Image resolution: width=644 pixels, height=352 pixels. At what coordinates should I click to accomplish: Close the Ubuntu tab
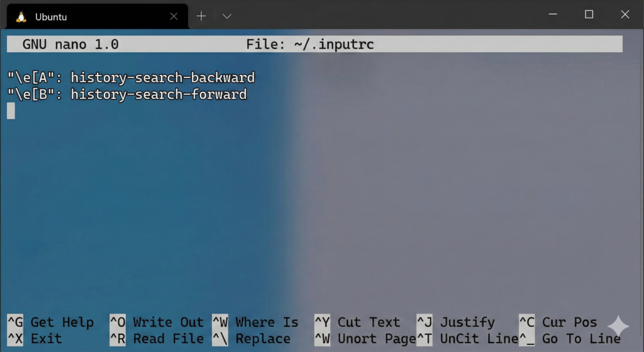coord(174,16)
